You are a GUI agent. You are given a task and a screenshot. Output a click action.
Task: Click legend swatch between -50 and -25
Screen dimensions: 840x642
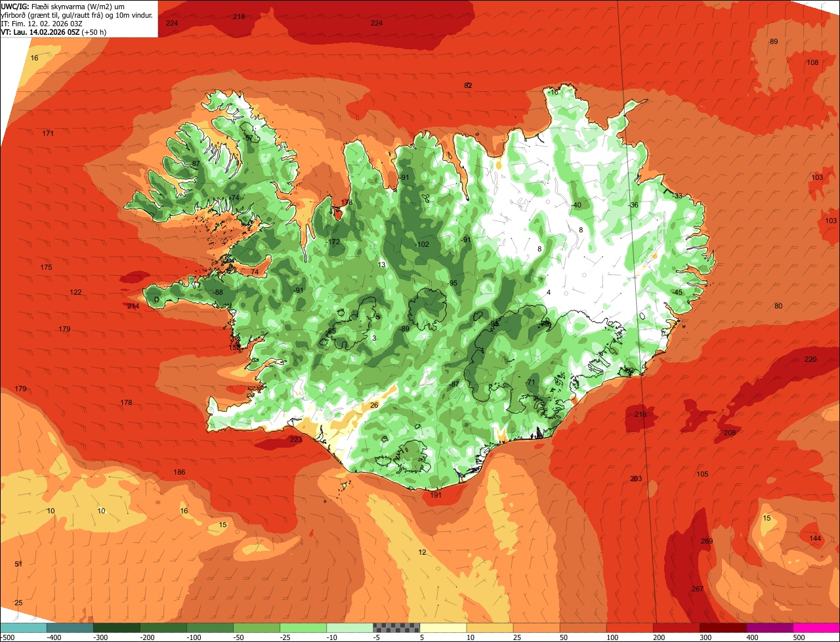(256, 628)
